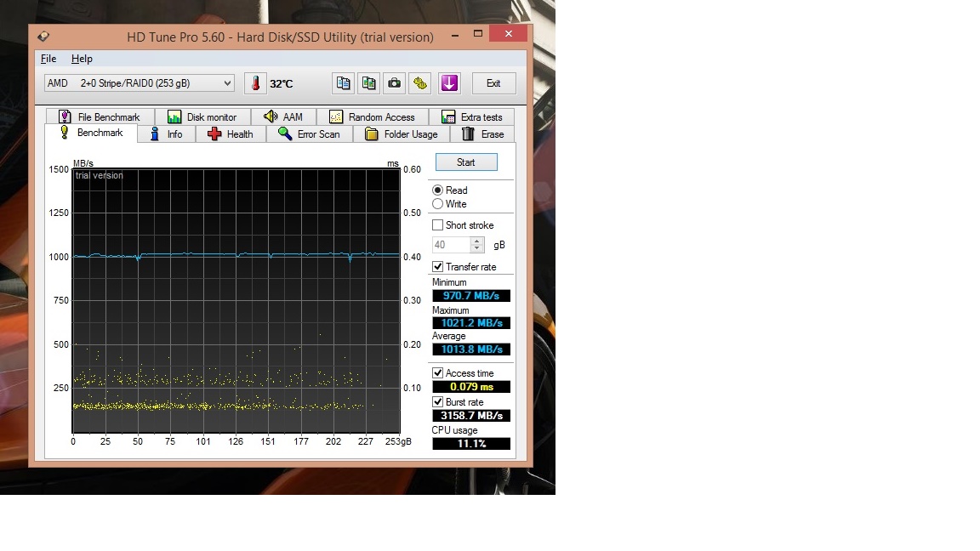Viewport: 980px width, 551px height.
Task: Copy info text to clipboard icon
Action: pyautogui.click(x=343, y=83)
